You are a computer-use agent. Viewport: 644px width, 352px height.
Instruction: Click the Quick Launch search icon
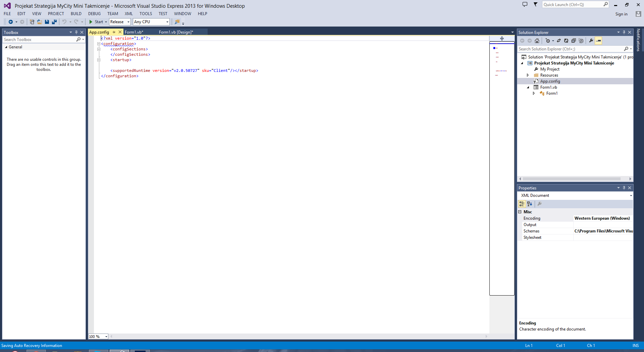(x=605, y=4)
